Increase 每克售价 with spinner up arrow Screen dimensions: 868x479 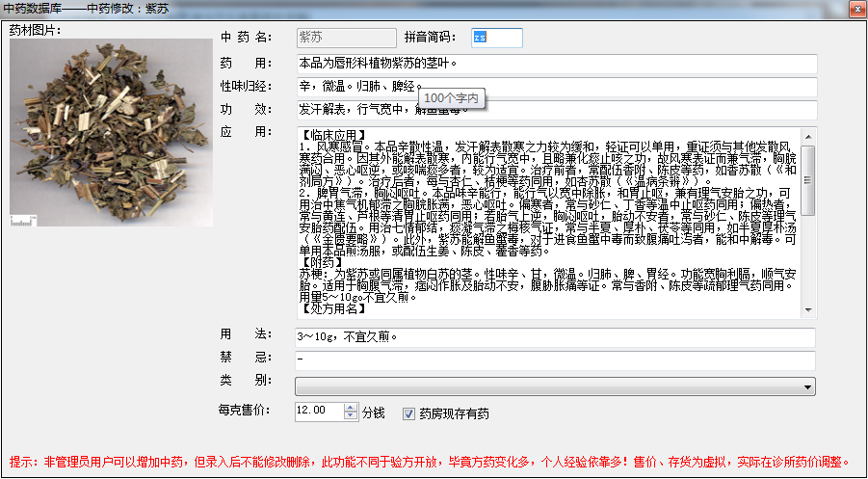click(x=349, y=407)
